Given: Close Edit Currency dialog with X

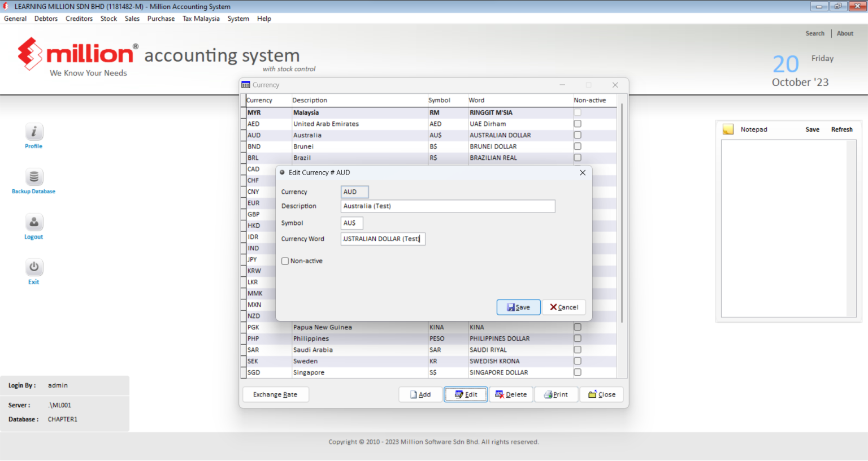Looking at the screenshot, I should [x=583, y=173].
